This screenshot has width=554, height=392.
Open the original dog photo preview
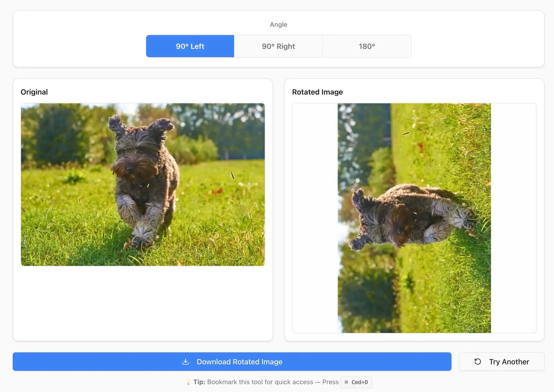(x=143, y=185)
